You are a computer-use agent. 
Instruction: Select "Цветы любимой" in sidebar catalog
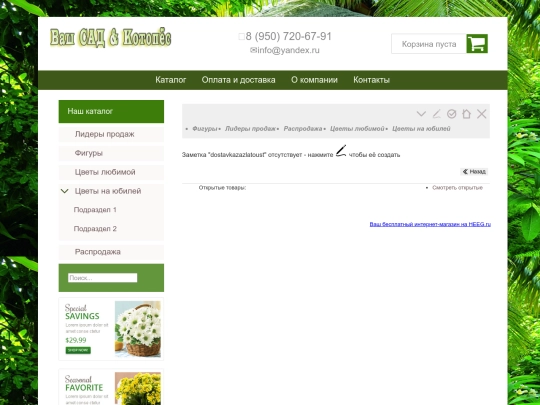[111, 172]
